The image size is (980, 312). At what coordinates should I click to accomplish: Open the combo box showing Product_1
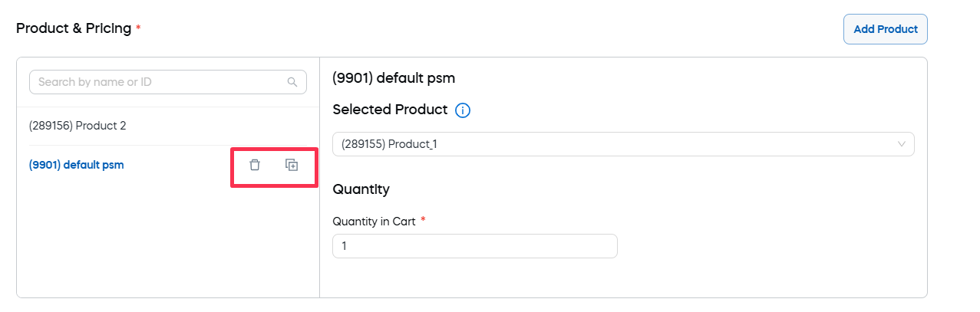pyautogui.click(x=614, y=144)
